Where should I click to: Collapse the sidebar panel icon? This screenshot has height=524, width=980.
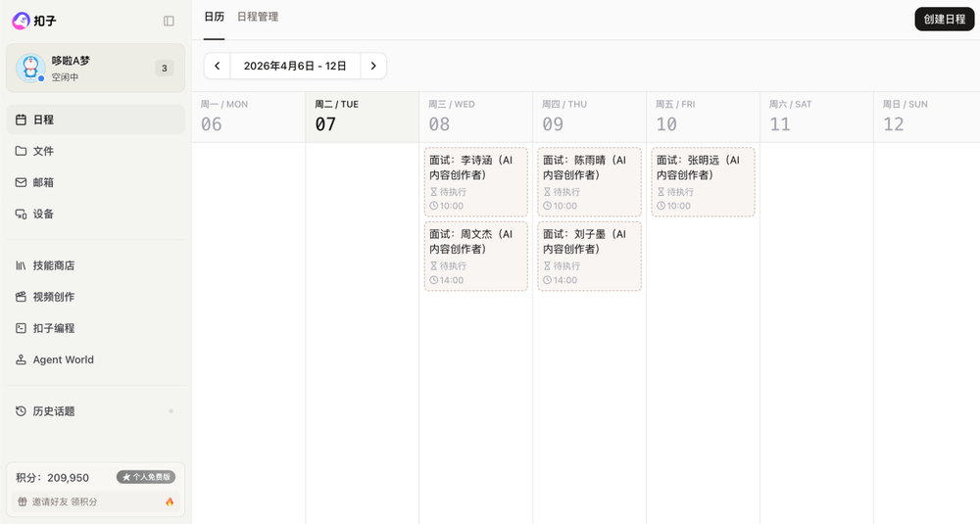(x=169, y=22)
